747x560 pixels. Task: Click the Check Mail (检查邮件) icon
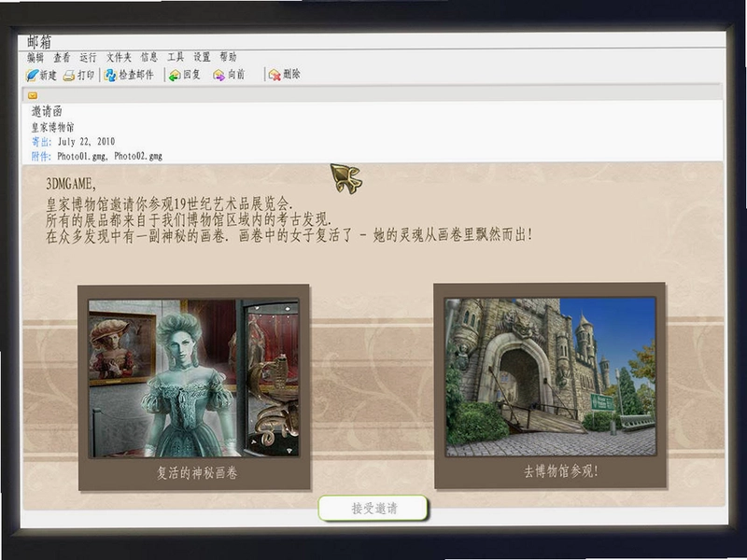(x=110, y=76)
